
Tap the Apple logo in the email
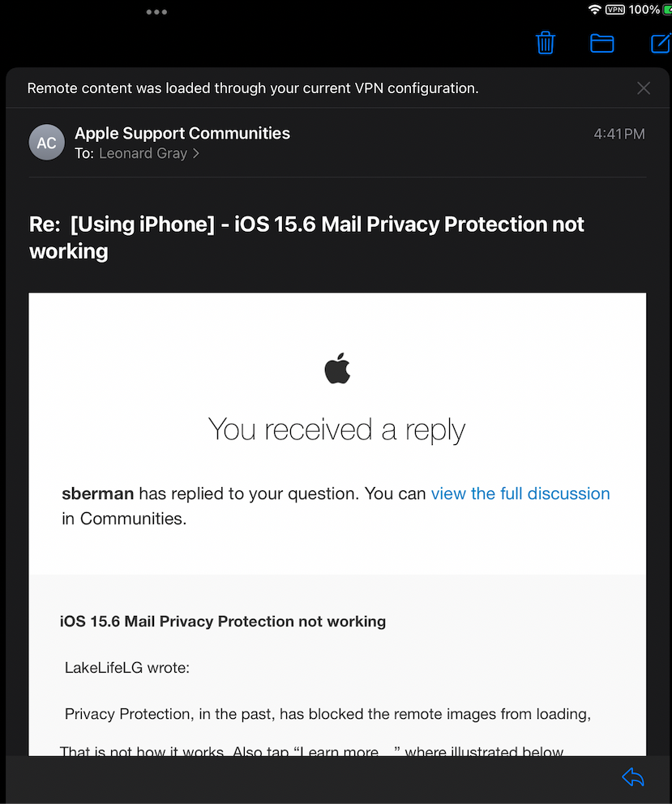pos(337,368)
